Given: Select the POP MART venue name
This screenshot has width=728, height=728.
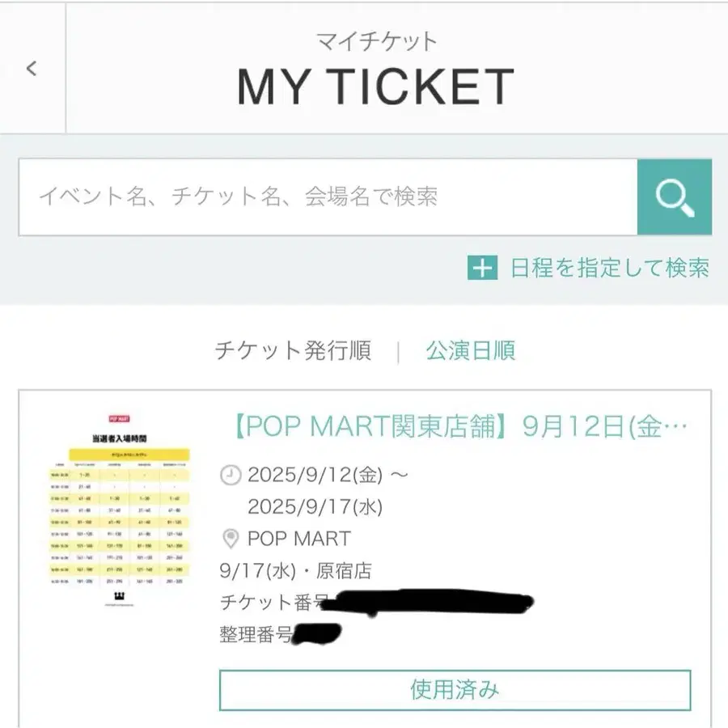Looking at the screenshot, I should tap(299, 539).
